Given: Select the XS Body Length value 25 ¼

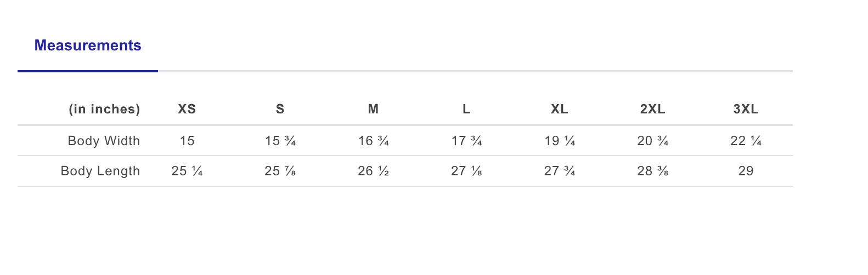Looking at the screenshot, I should pyautogui.click(x=187, y=171).
